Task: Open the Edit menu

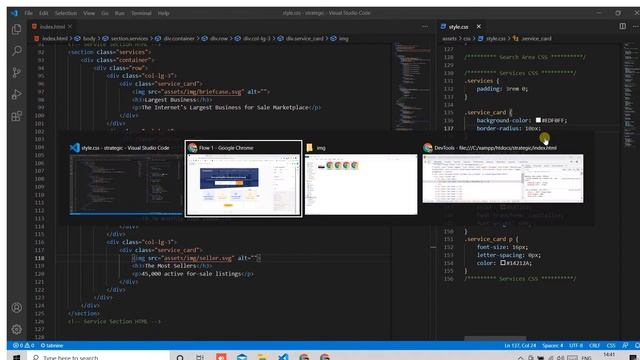Action: [x=44, y=13]
